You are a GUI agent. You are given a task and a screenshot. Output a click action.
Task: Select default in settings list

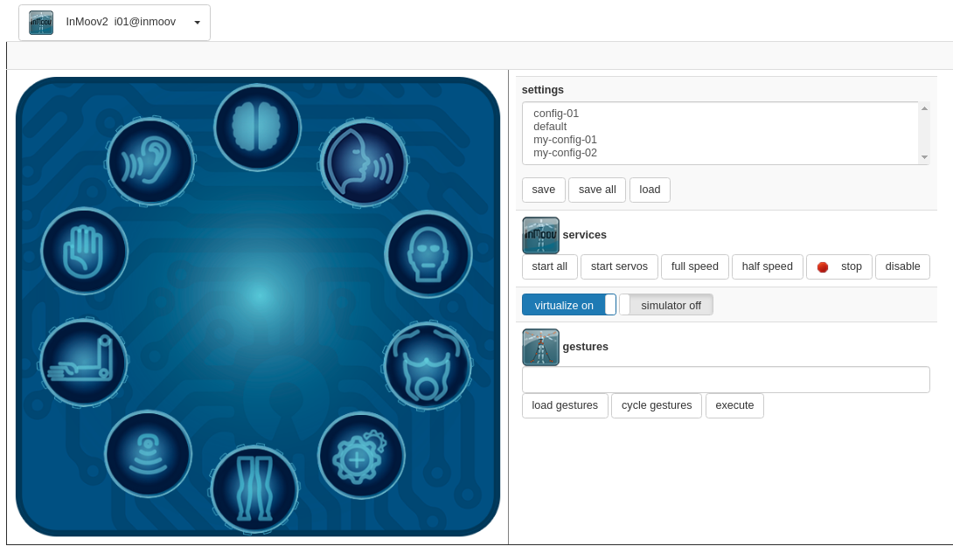coord(550,127)
